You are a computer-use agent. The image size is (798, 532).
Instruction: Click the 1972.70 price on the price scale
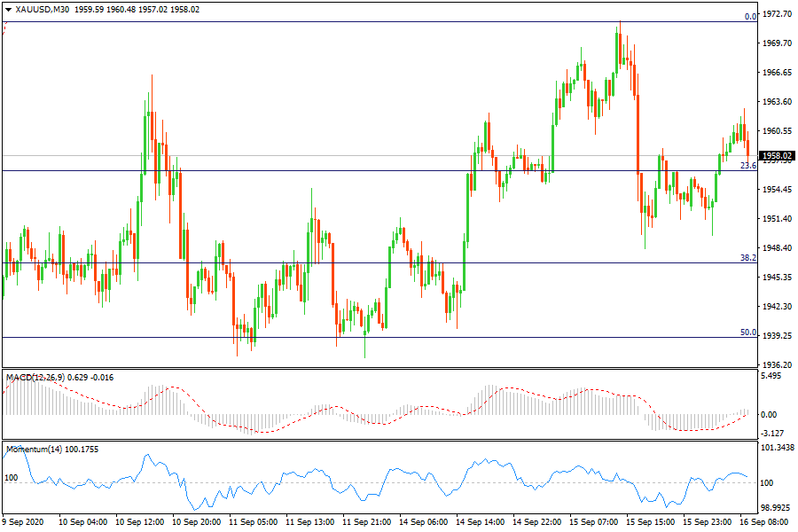click(777, 14)
